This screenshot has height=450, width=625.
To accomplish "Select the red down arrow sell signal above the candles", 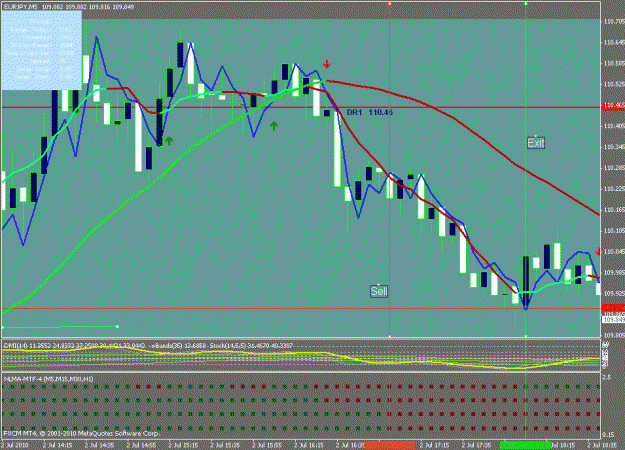I will pos(327,64).
